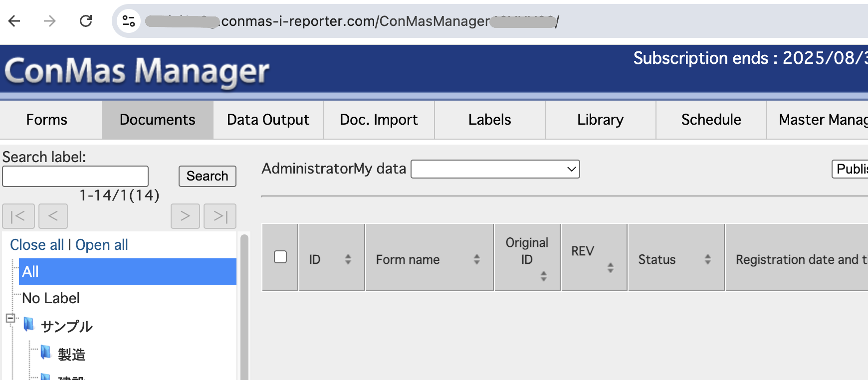Click the browser address bar URL
The height and width of the screenshot is (380, 868).
pos(352,21)
